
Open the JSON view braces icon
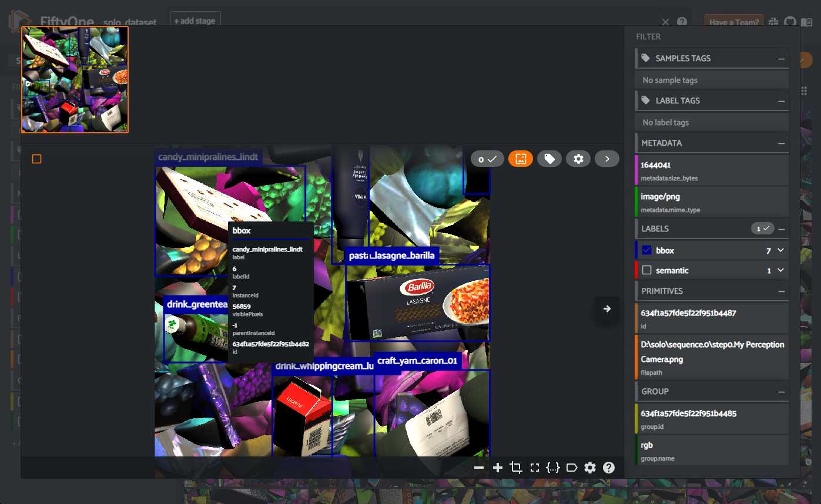[552, 468]
